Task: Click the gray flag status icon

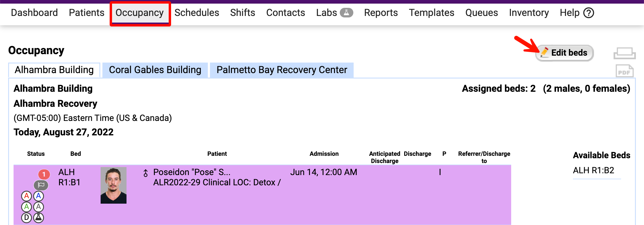Action: (x=41, y=185)
